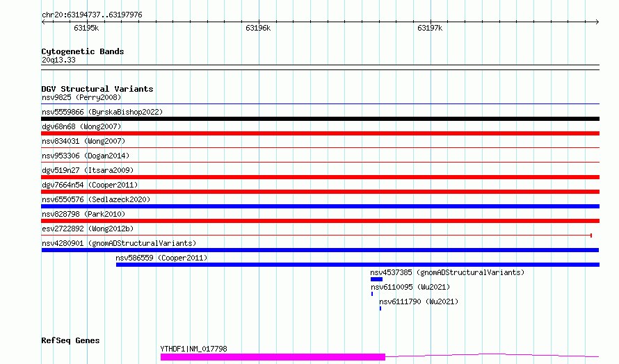The width and height of the screenshot is (619, 364).
Task: Click the nsv828798 (Park2010) label
Action: click(x=83, y=214)
